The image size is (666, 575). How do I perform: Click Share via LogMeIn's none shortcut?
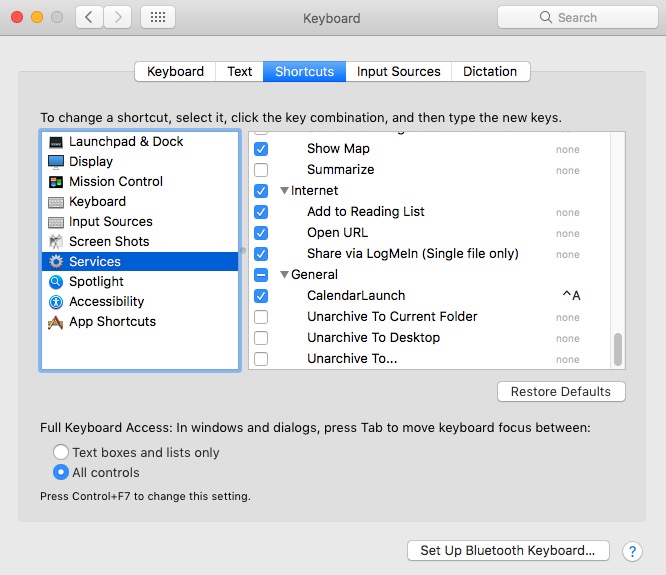(568, 255)
